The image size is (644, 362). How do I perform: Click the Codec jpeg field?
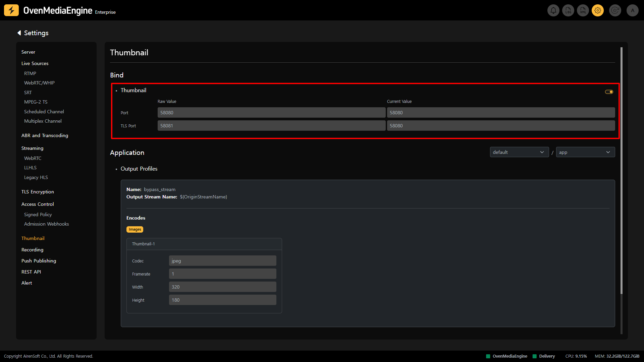(x=222, y=261)
